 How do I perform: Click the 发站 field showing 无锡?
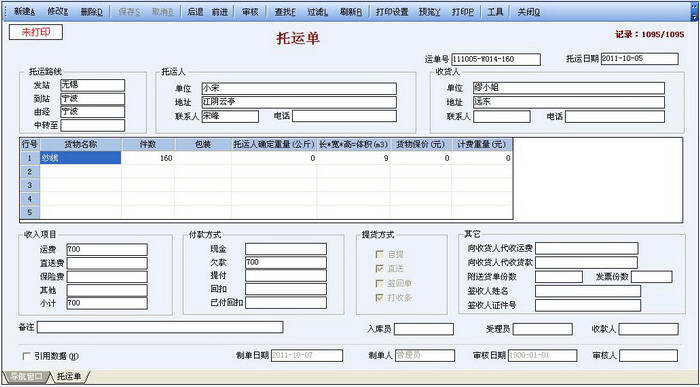coord(92,85)
